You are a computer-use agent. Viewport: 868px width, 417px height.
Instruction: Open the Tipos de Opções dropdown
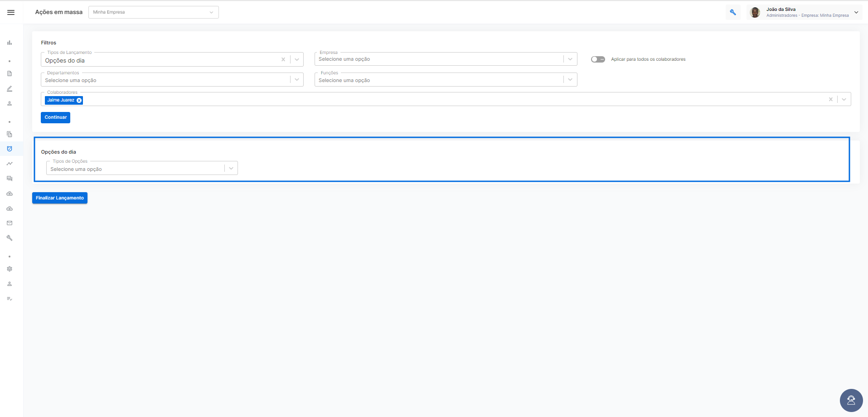[142, 168]
